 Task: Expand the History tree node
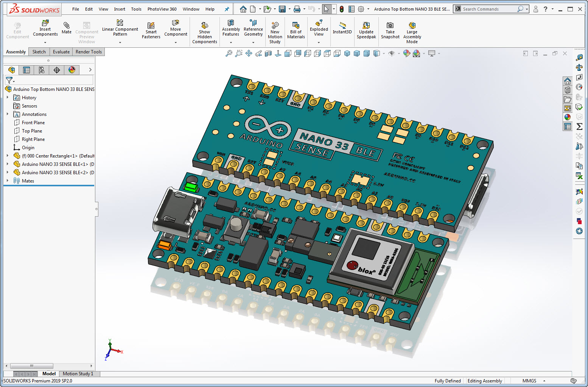[8, 97]
